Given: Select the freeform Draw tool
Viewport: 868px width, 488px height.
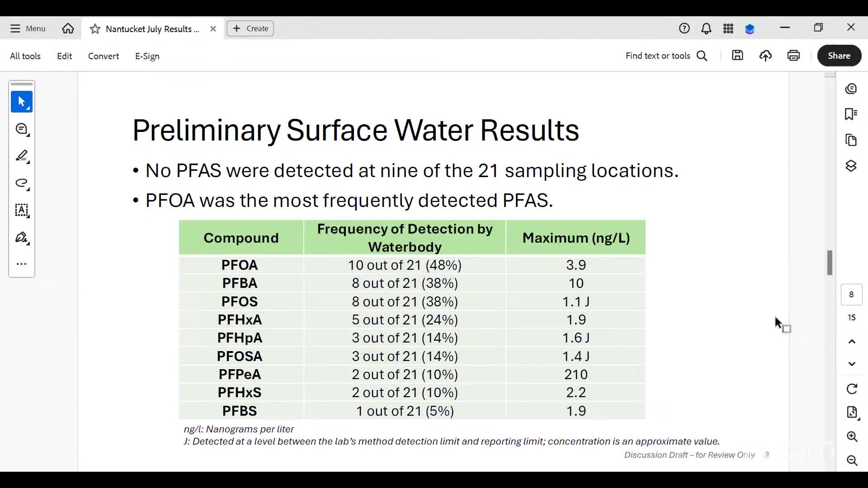Looking at the screenshot, I should tap(21, 184).
